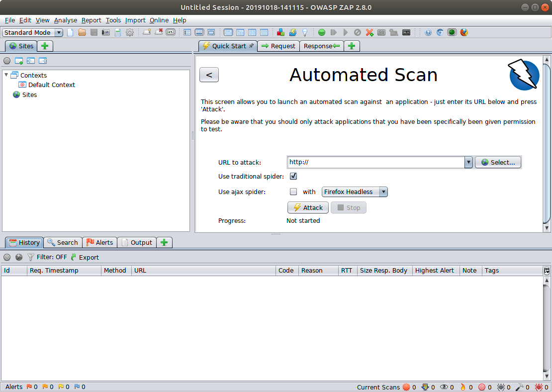This screenshot has width=552, height=392.
Task: Click the table column chooser icon beside Tags
Action: (x=547, y=271)
